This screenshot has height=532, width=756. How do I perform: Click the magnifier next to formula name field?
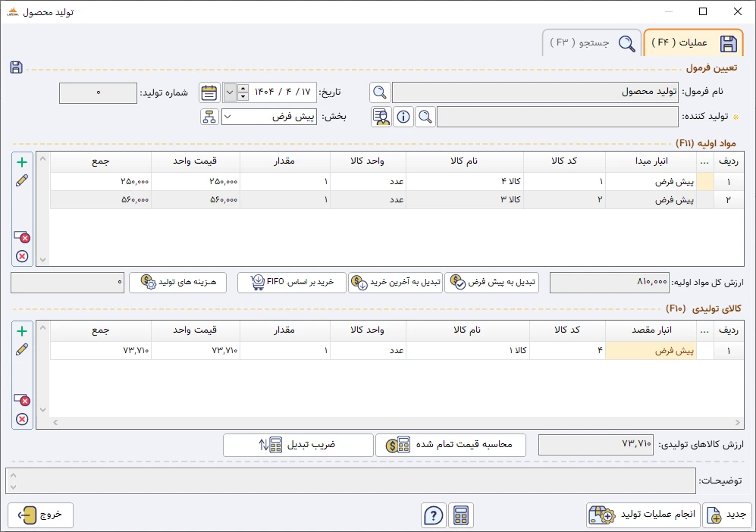[x=380, y=92]
